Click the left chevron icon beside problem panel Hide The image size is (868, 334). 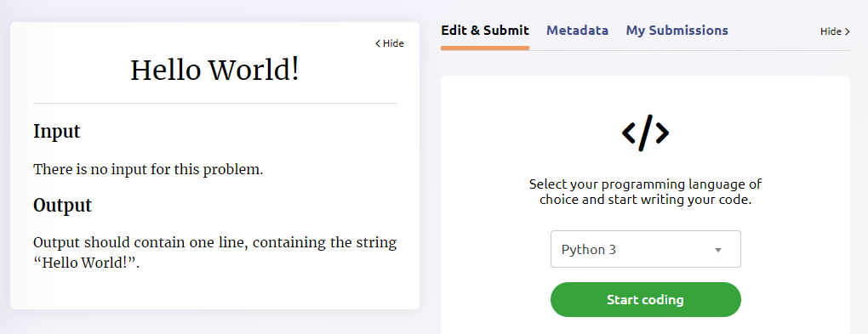pos(378,43)
